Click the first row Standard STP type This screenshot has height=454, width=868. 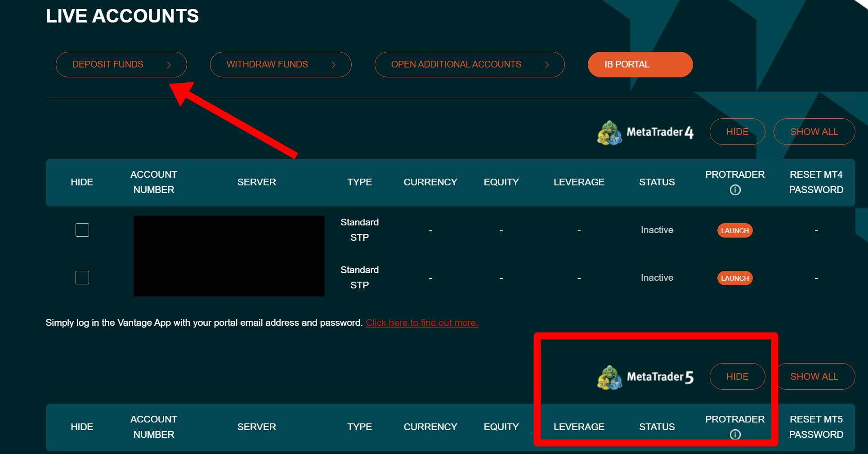[359, 230]
